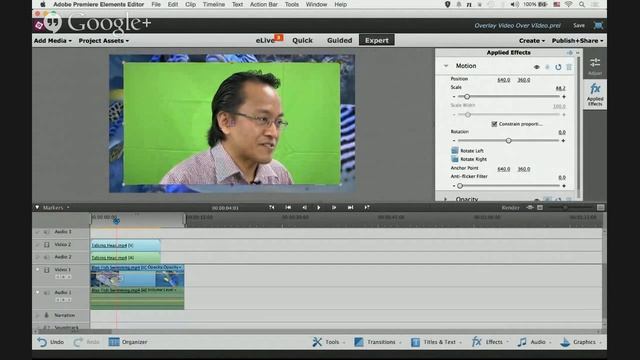Click the volume icon in the menu bar
The image size is (640, 360).
click(515, 4)
